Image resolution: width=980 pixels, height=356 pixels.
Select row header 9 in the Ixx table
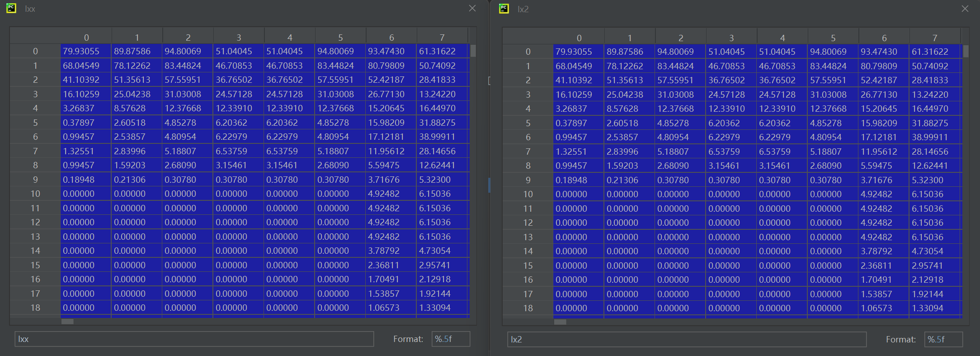35,180
